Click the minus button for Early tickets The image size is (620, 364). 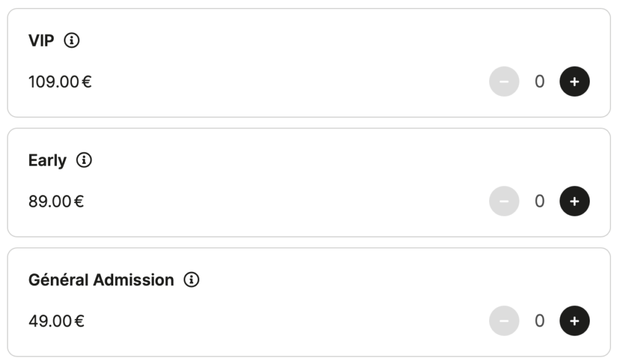[x=504, y=201]
